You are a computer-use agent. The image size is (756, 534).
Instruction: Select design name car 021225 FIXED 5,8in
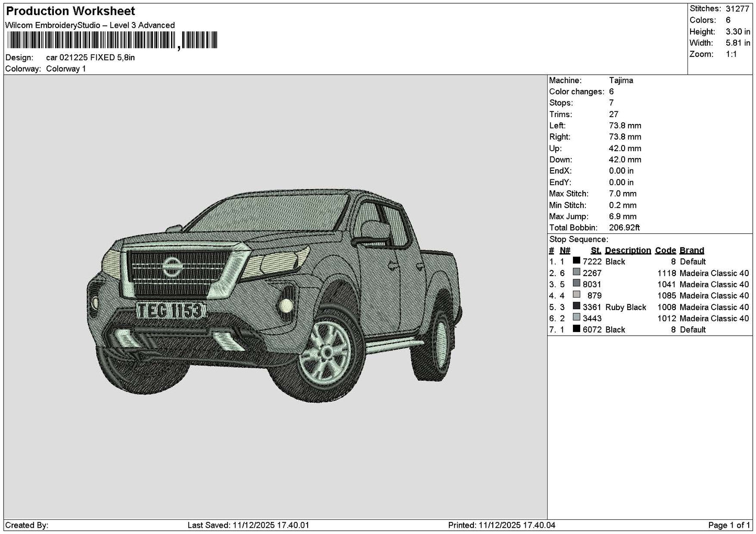90,58
